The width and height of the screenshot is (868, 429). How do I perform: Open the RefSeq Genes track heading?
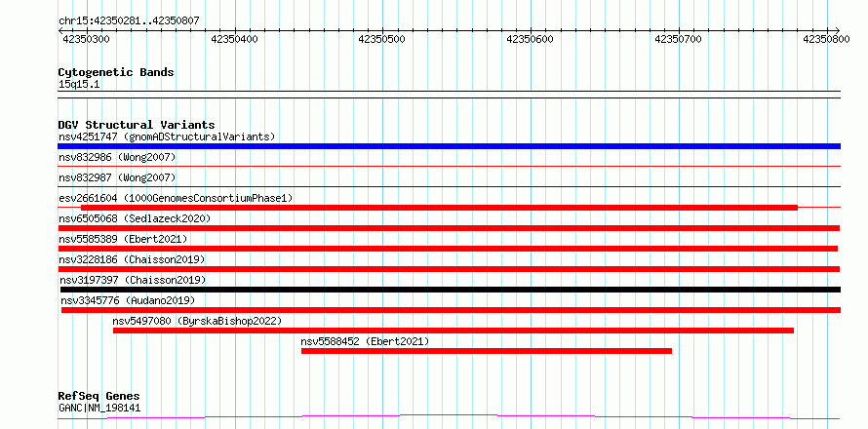[99, 397]
